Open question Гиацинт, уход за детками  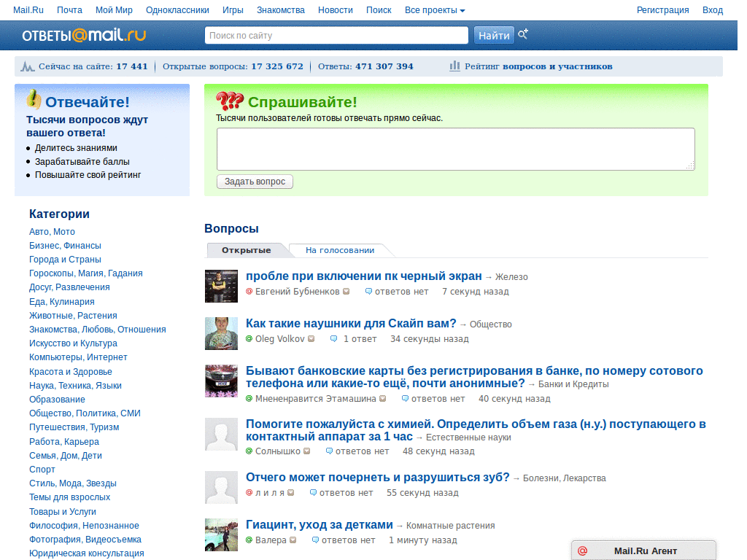(x=320, y=525)
